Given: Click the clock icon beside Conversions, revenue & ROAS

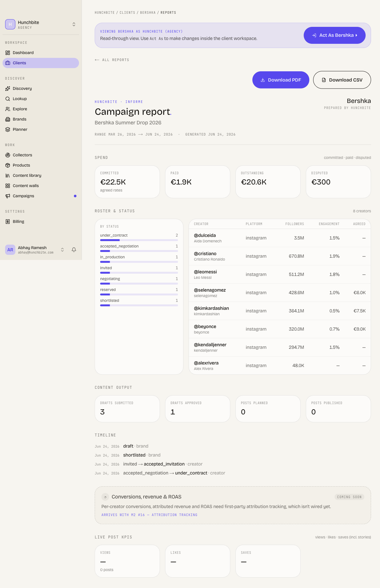Looking at the screenshot, I should tap(105, 497).
